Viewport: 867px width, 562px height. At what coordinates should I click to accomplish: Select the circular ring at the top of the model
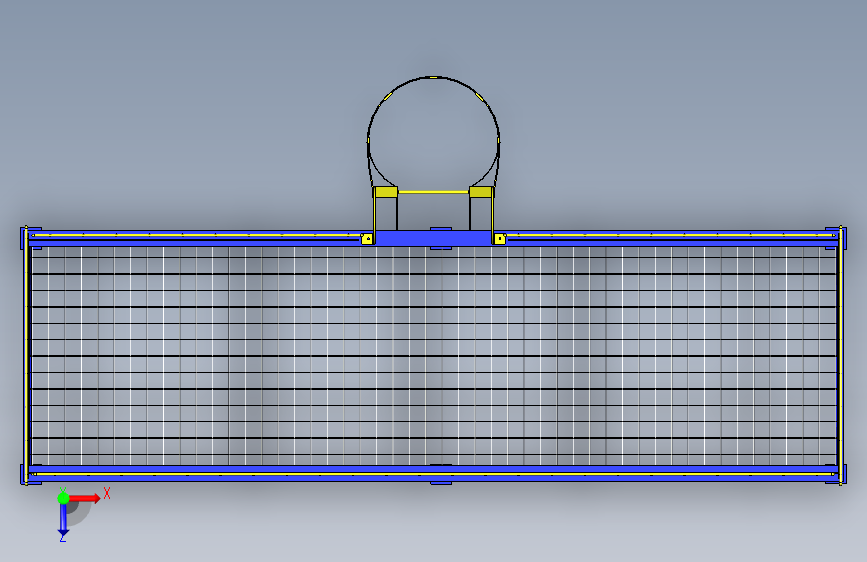point(434,133)
